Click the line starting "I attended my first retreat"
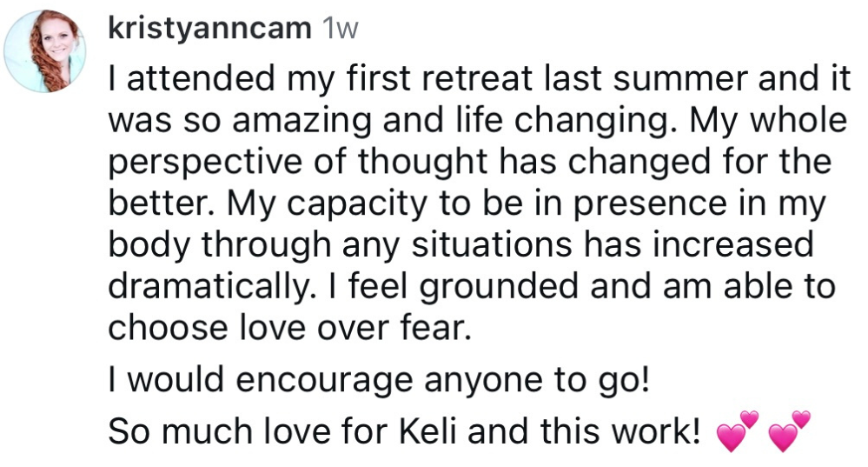This screenshot has height=467, width=868. click(477, 81)
